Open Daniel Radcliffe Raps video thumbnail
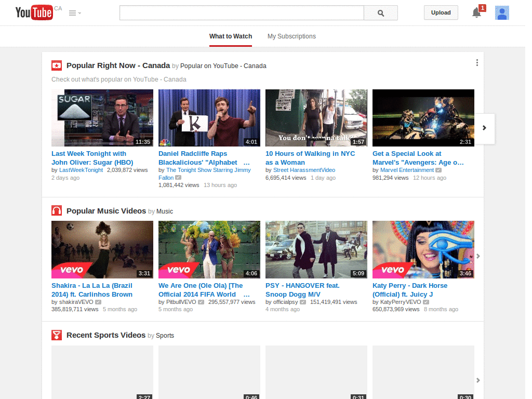Screen dimensions: 532x399 tap(209, 118)
